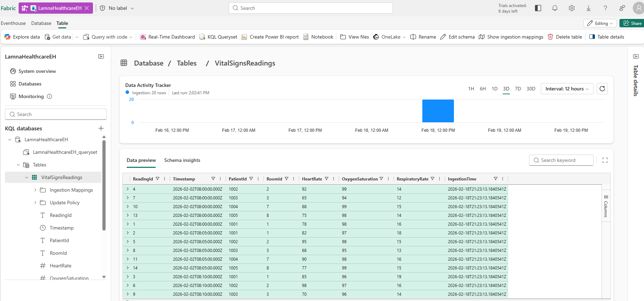
Task: Filter the IngestionTime column
Action: click(x=496, y=179)
